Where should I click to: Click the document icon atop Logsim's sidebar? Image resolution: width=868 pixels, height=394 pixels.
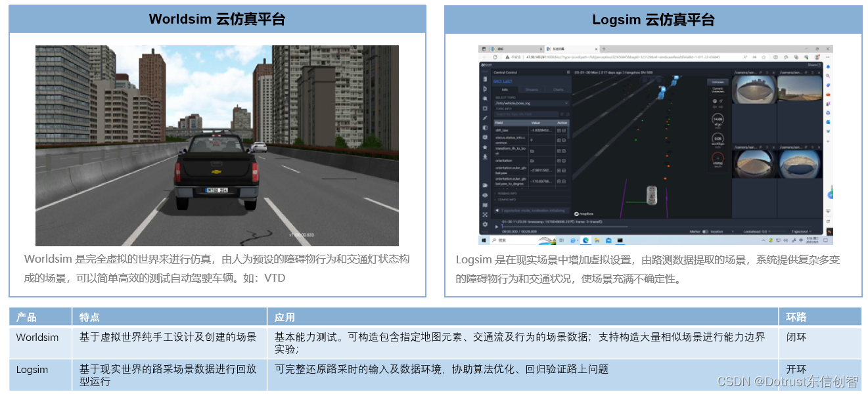485,79
